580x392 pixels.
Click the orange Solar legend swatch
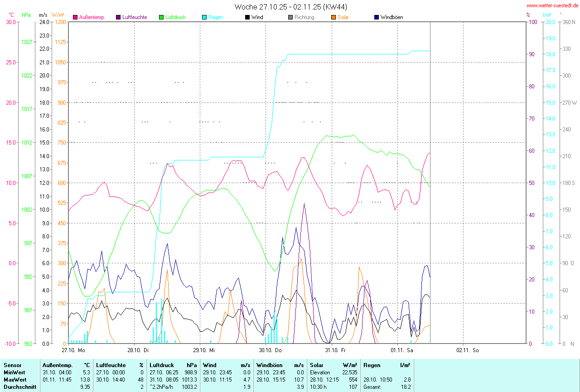click(x=333, y=17)
